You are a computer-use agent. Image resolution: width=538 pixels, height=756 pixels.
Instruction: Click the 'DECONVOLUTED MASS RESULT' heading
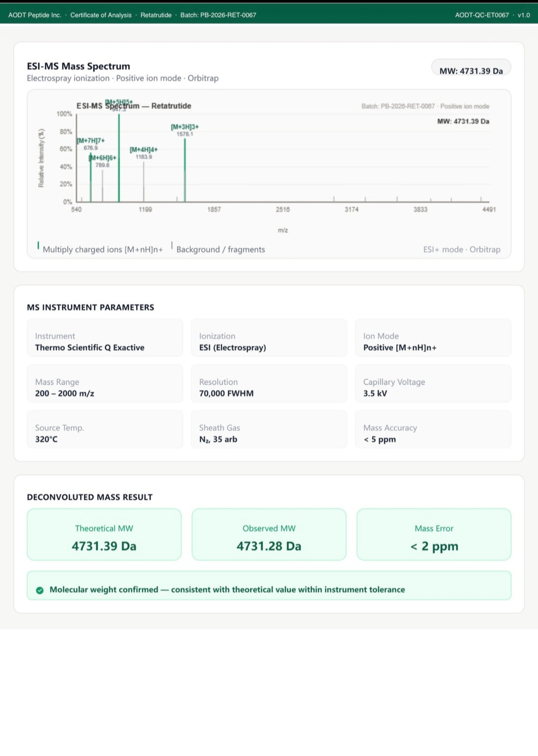pyautogui.click(x=90, y=497)
